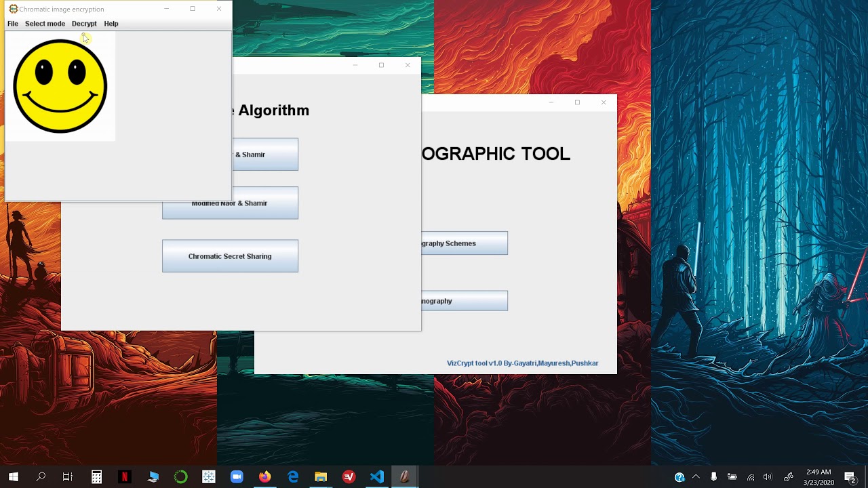The width and height of the screenshot is (868, 488).
Task: Switch to Visual Studio Code in taskbar
Action: (x=377, y=477)
